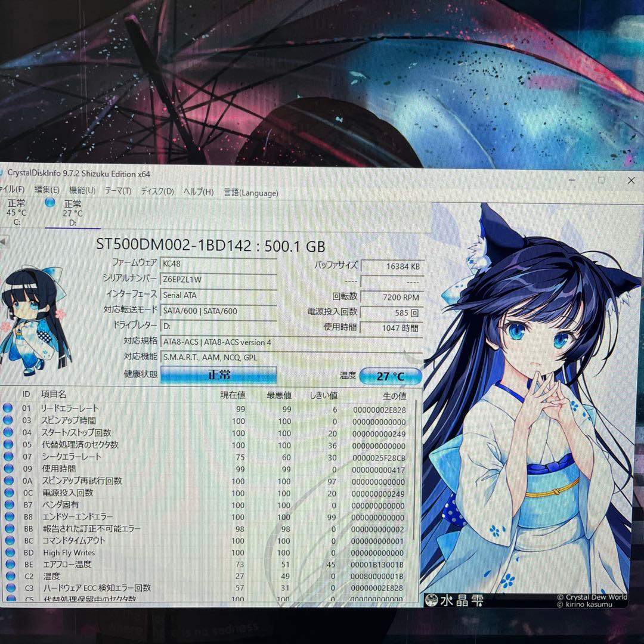
Task: Click status orb for attribute B7 ベンダ固有
Action: click(x=9, y=504)
